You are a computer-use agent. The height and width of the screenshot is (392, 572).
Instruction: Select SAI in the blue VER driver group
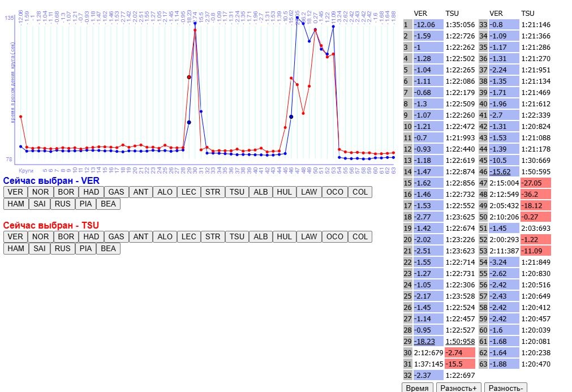coord(40,204)
